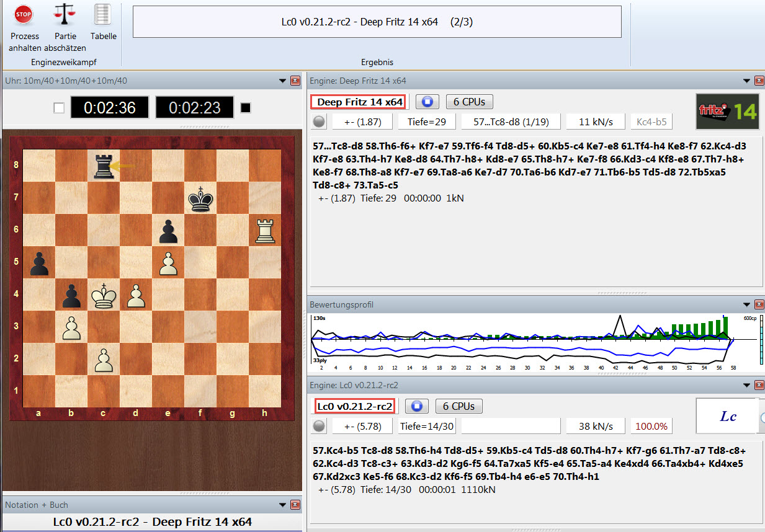765x532 pixels.
Task: Open Notation + Buch panel dropdown arrow
Action: 283,505
